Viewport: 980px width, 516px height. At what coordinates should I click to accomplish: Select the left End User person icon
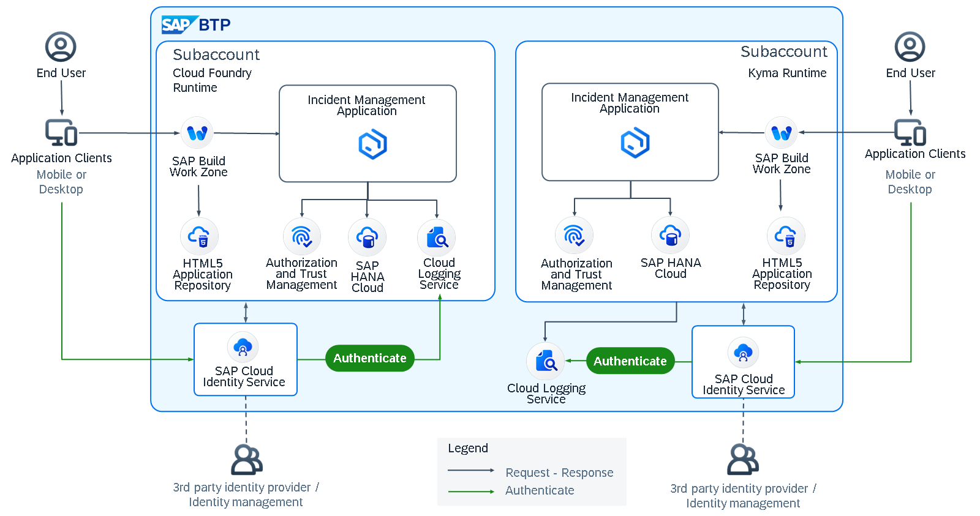61,47
